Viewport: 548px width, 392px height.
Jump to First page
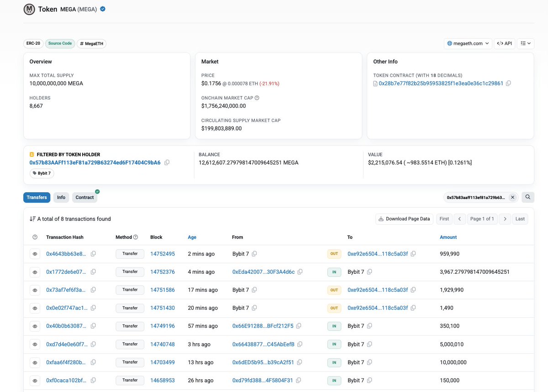click(x=444, y=219)
